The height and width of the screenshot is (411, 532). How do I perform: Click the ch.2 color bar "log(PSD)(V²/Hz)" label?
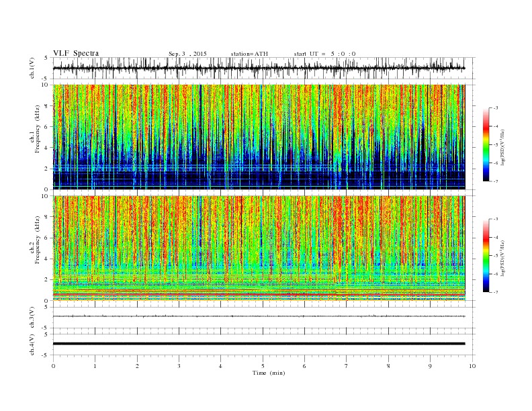click(503, 259)
